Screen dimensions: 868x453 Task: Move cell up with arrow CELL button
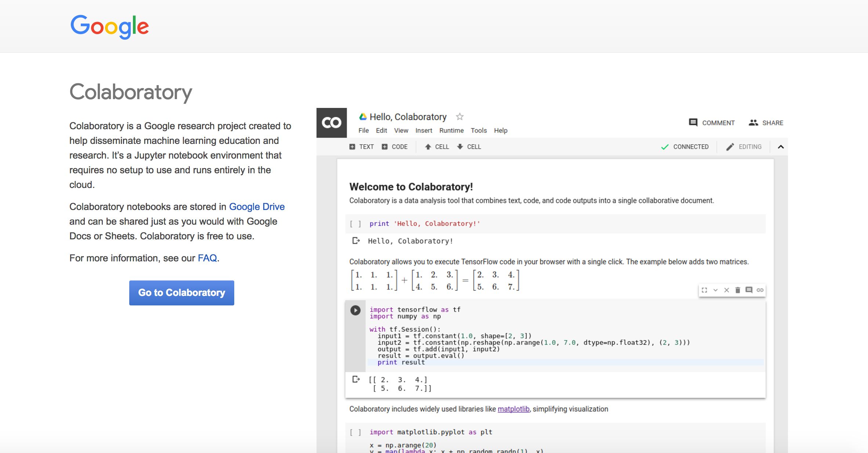tap(437, 147)
